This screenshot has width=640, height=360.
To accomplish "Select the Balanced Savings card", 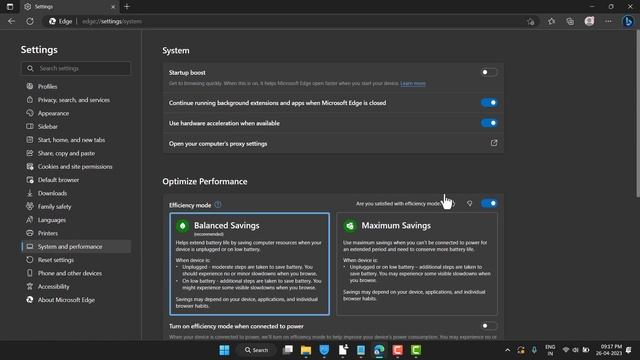I will (x=249, y=264).
